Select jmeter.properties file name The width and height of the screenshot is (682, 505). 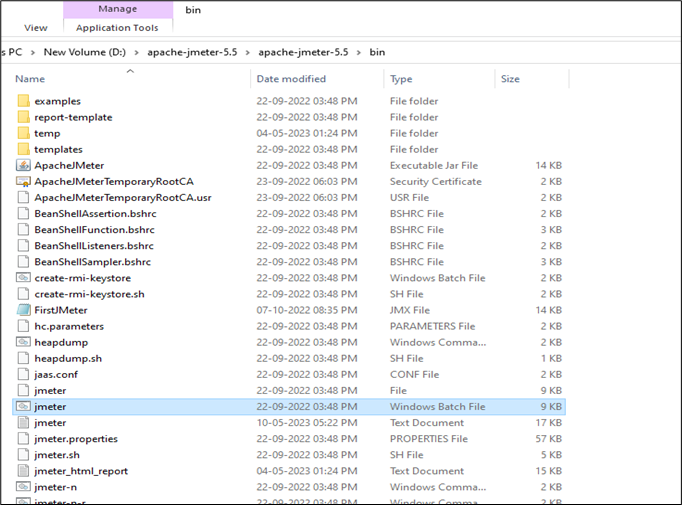point(76,439)
